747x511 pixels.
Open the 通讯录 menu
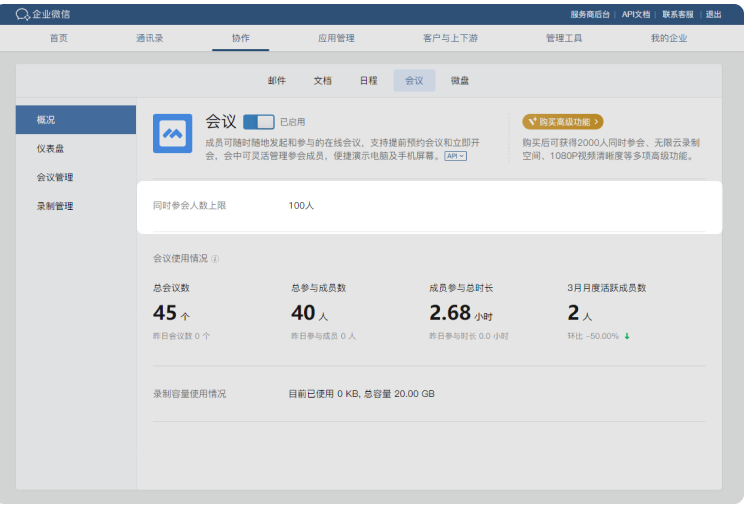click(x=149, y=38)
